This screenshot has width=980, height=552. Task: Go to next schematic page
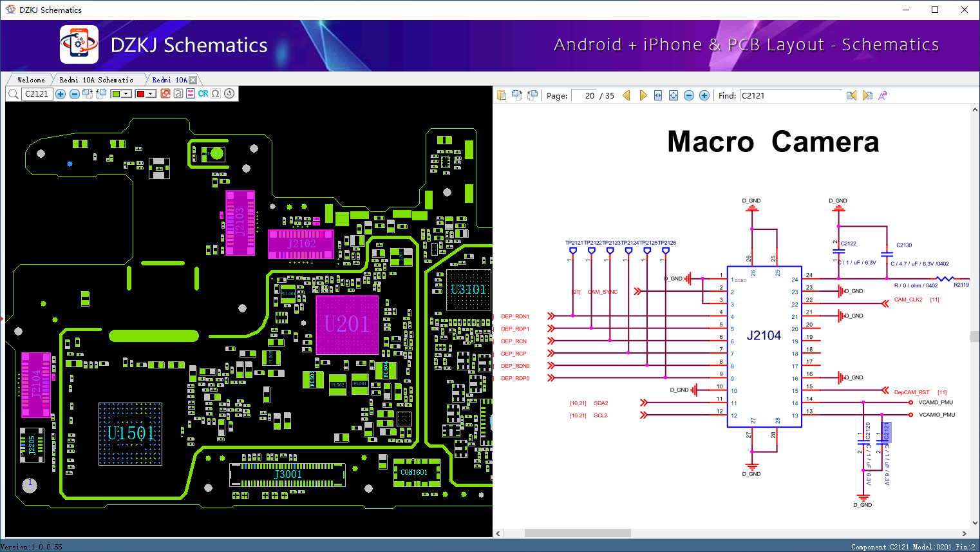tap(643, 95)
